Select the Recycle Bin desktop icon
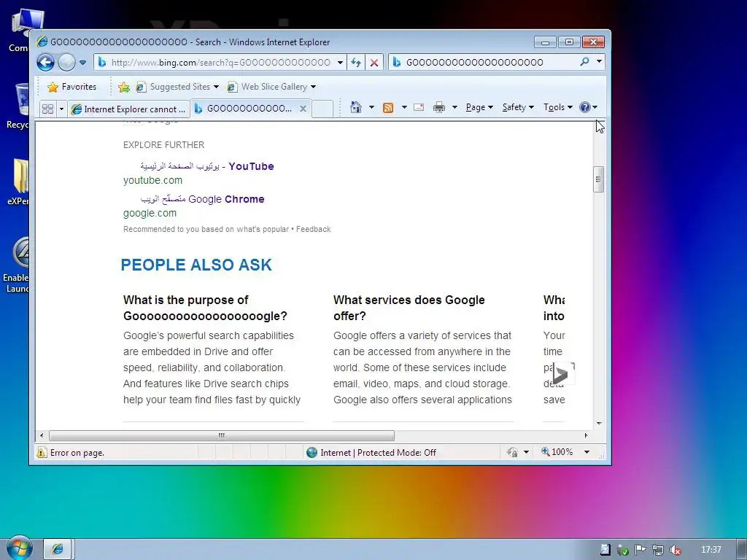The height and width of the screenshot is (560, 747). (x=20, y=106)
